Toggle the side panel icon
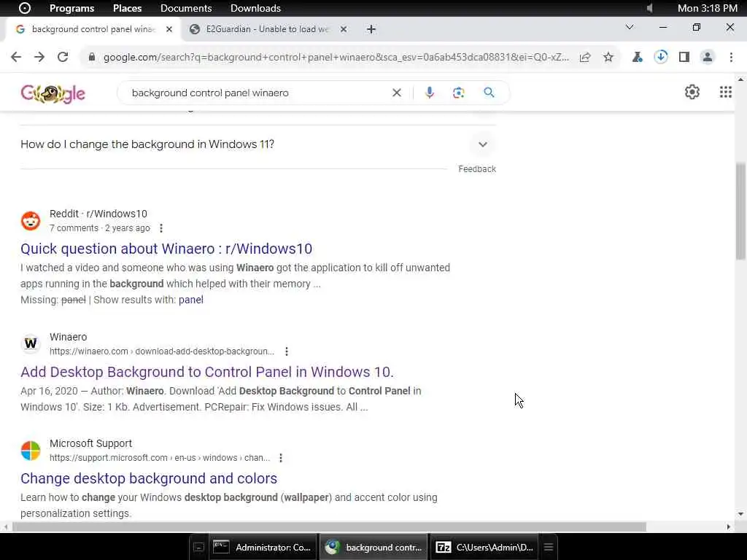 pos(684,57)
